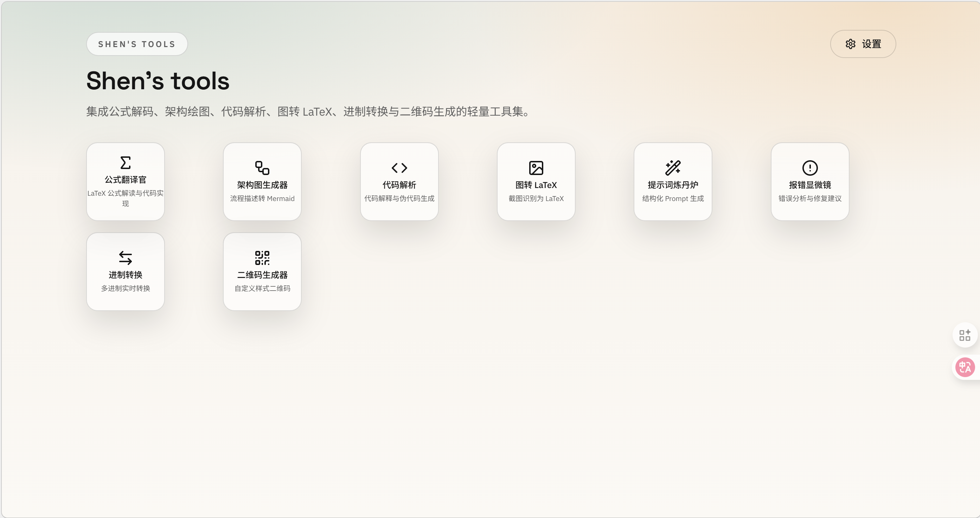The image size is (980, 518).
Task: Click the SHEN'S TOOLS badge pill
Action: (x=137, y=44)
